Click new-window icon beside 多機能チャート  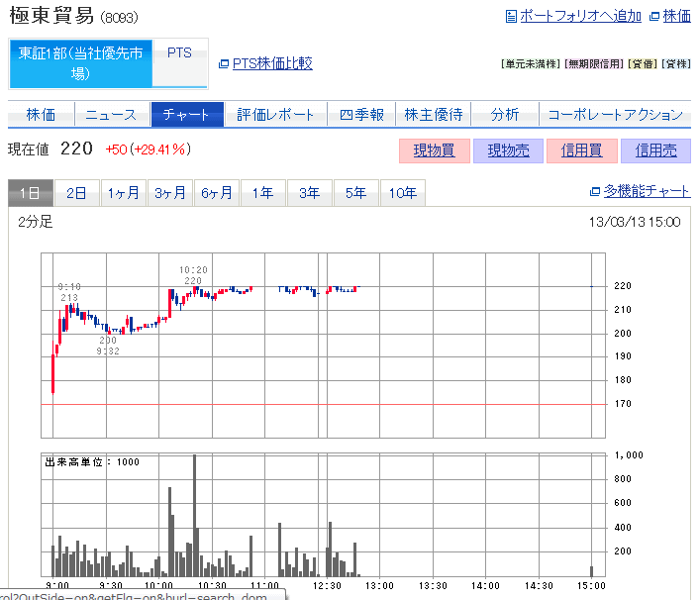tap(595, 191)
